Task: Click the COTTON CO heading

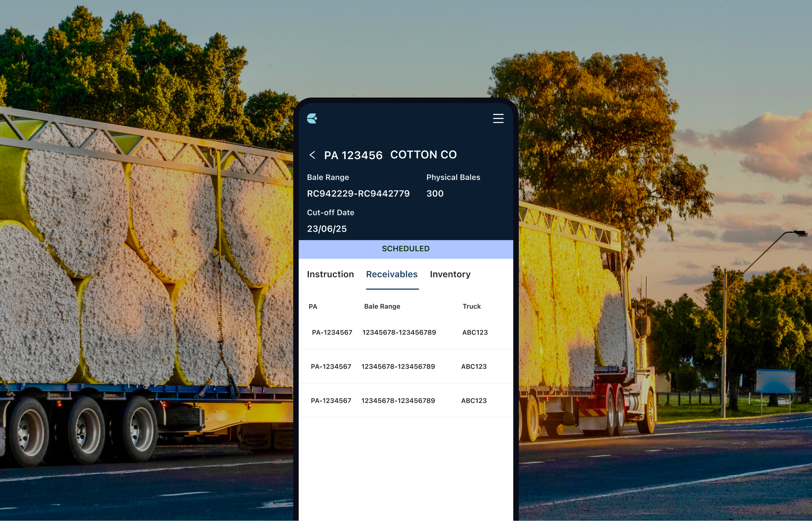Action: [423, 155]
